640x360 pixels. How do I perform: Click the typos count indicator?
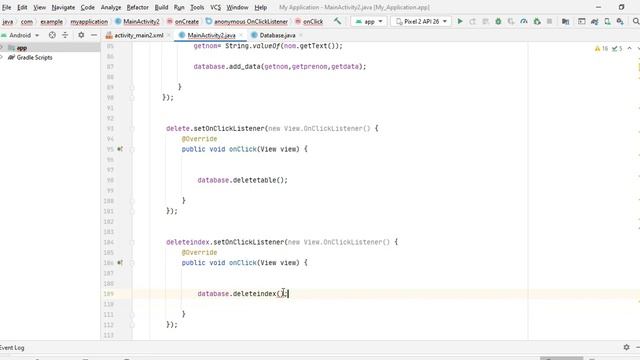point(617,49)
